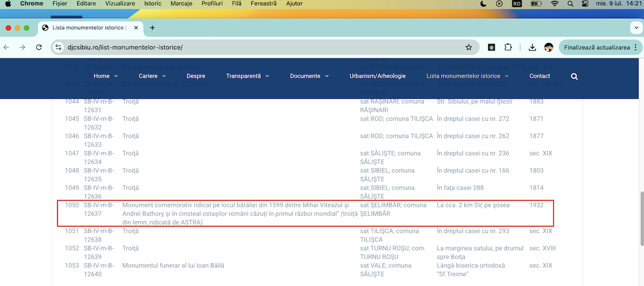Viewport: 644px width, 286px height.
Task: Expand the Transparență navigation dropdown
Action: [x=247, y=76]
